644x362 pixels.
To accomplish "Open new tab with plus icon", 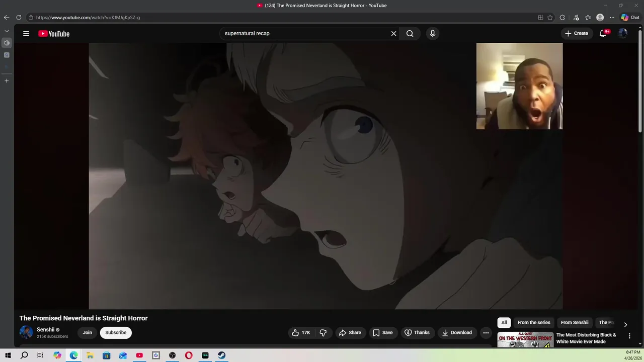I will [7, 80].
